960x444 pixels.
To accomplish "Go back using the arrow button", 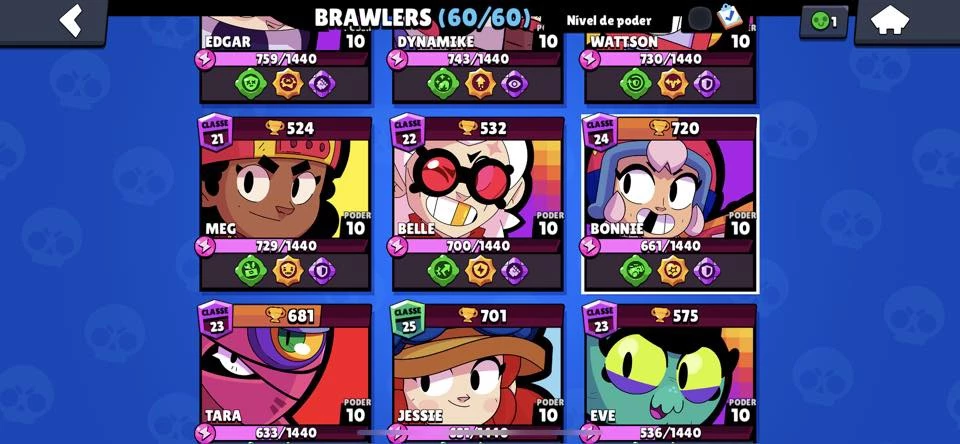I will click(53, 21).
